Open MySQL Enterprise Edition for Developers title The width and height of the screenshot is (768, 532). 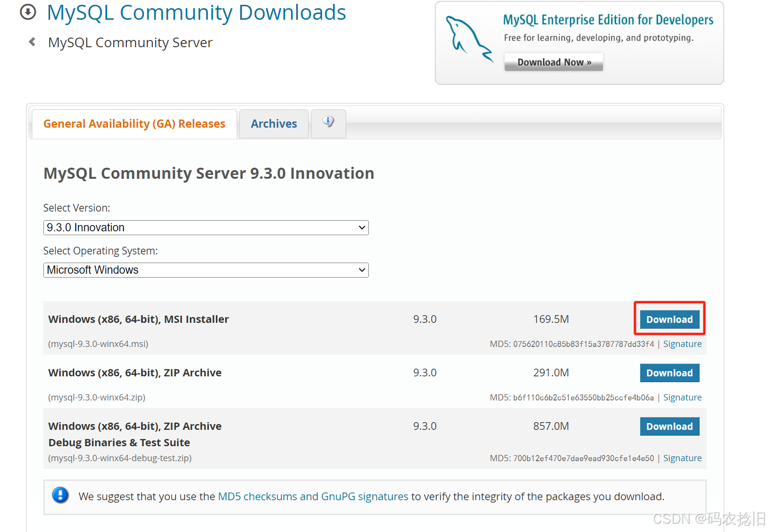point(608,20)
